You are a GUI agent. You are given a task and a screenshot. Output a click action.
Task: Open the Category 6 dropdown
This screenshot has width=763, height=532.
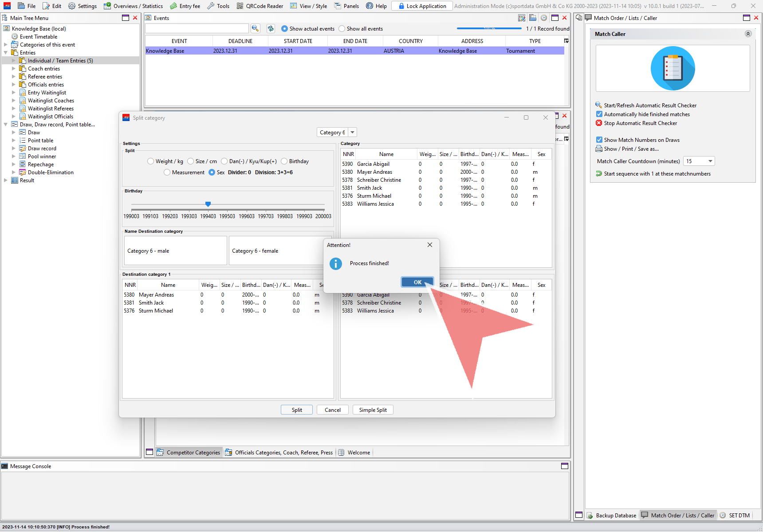point(352,132)
